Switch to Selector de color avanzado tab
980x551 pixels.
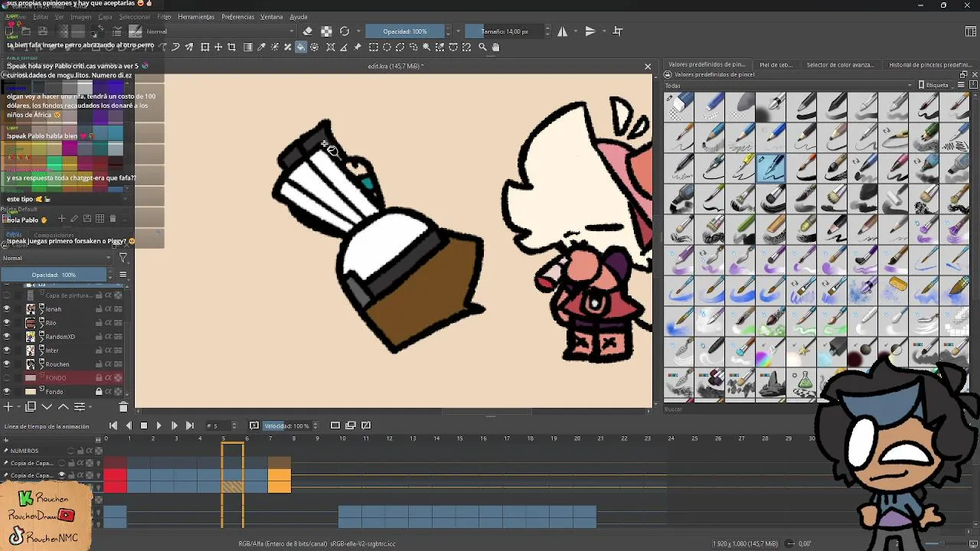[840, 65]
